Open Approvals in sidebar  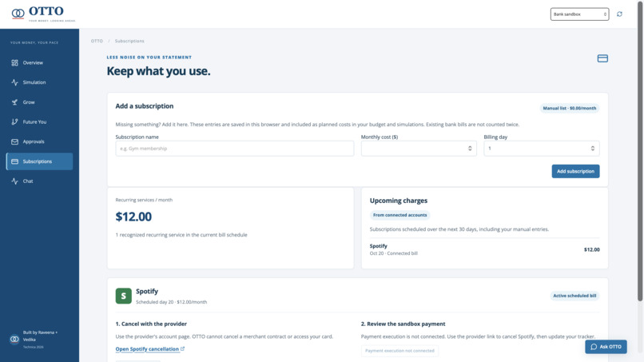coord(39,141)
